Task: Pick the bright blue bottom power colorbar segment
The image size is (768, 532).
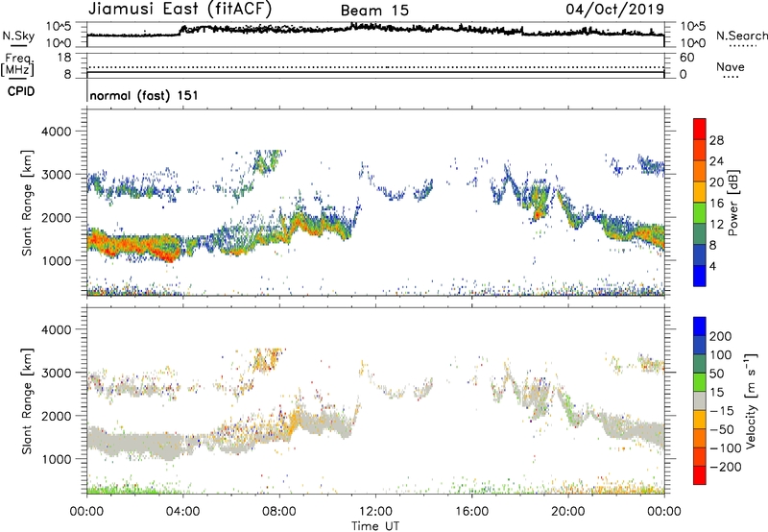Action: tap(700, 276)
